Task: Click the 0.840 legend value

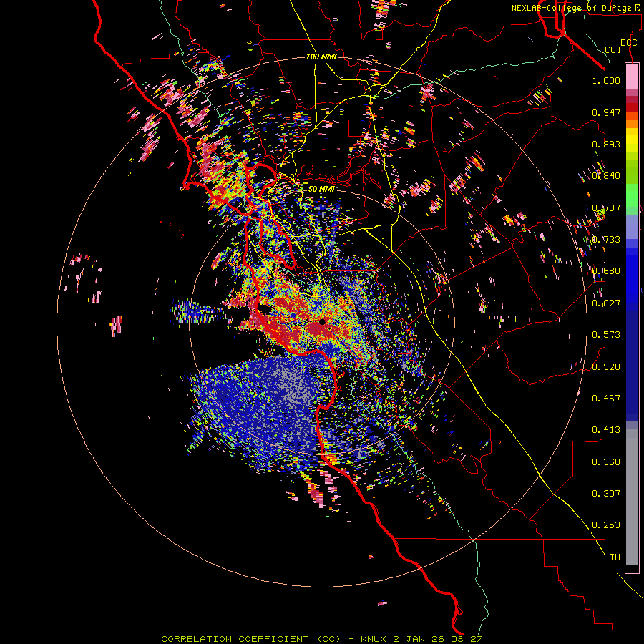Action: click(x=606, y=176)
